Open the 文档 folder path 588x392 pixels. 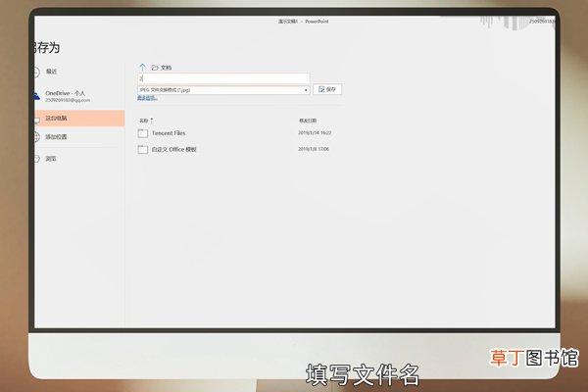(162, 68)
